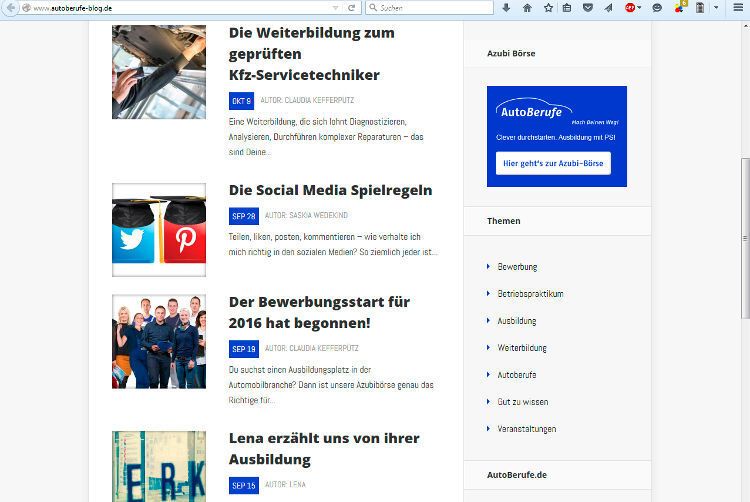Click the Weiterbildung bullet arrow
Viewport: 750px width, 502px height.
(488, 347)
